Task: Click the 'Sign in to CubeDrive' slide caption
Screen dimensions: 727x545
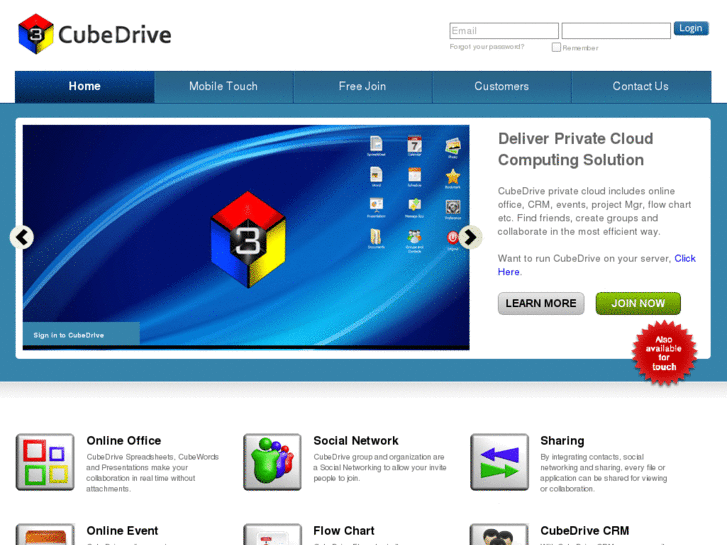Action: (69, 335)
